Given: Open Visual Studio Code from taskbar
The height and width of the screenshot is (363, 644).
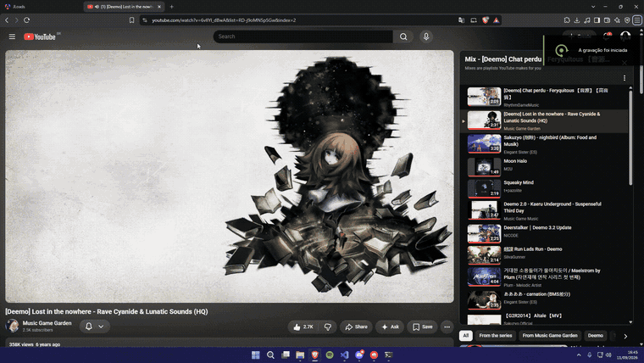Looking at the screenshot, I should click(344, 355).
